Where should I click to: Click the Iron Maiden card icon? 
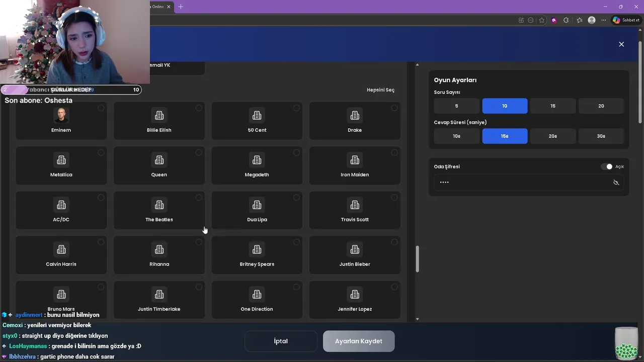(355, 160)
